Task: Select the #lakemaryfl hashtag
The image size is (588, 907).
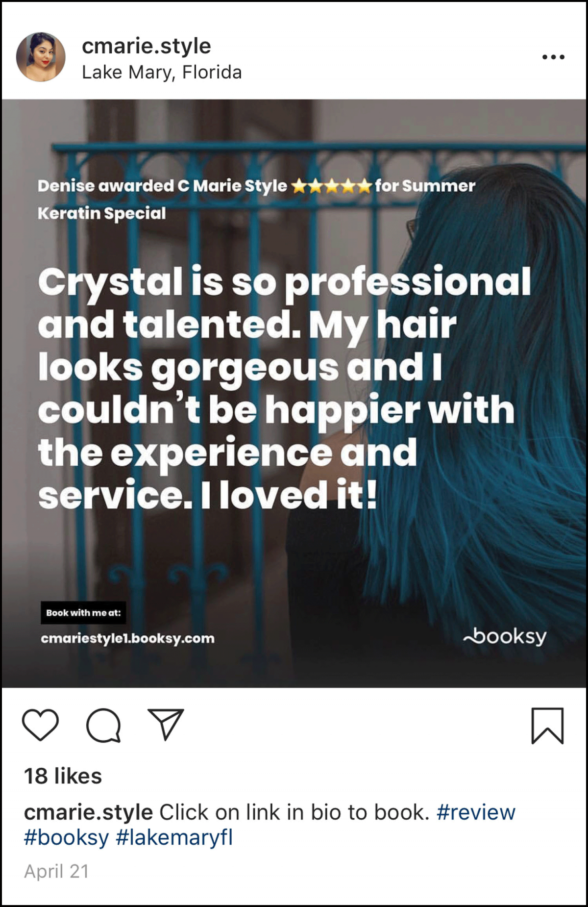Action: tap(174, 837)
